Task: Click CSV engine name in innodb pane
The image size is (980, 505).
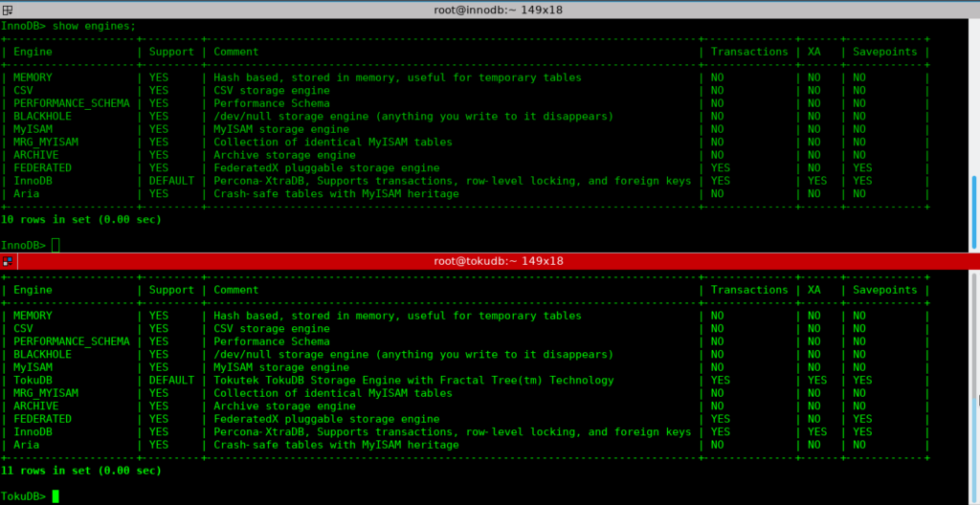Action: click(23, 91)
